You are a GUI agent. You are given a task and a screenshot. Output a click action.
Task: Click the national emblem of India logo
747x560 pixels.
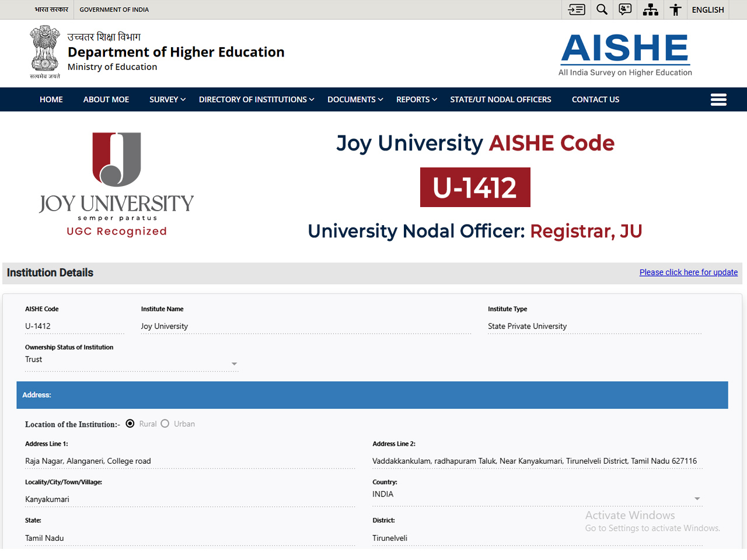point(45,52)
